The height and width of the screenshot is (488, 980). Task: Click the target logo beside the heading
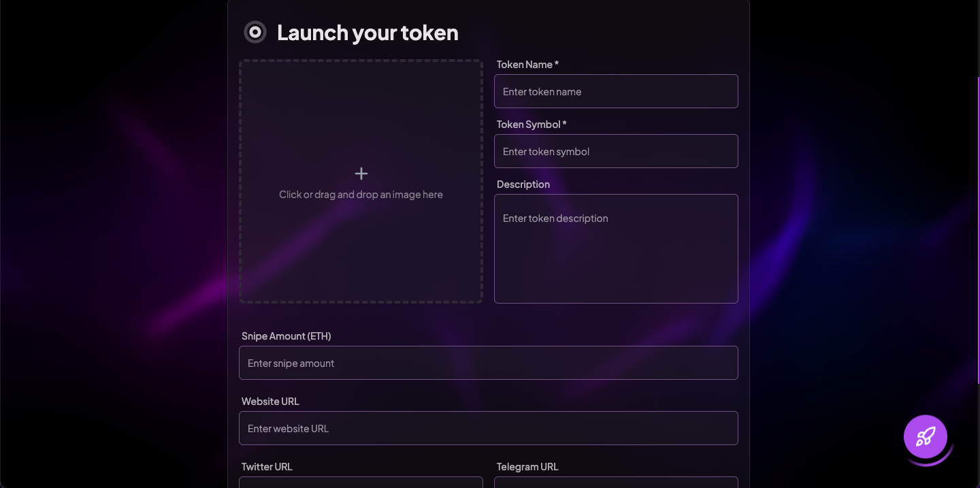(x=255, y=32)
